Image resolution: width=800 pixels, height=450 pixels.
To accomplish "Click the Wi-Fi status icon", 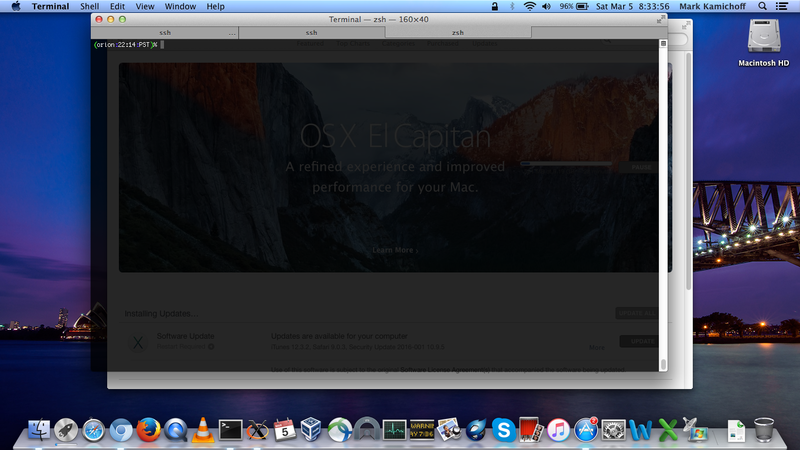I will coord(530,6).
